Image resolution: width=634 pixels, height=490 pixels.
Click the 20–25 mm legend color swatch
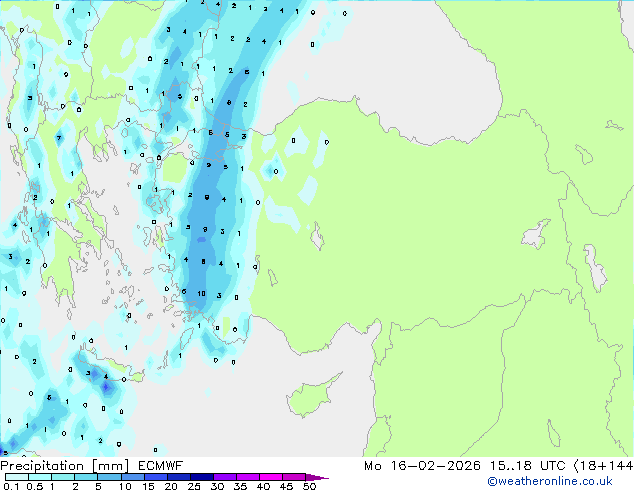[x=178, y=477]
